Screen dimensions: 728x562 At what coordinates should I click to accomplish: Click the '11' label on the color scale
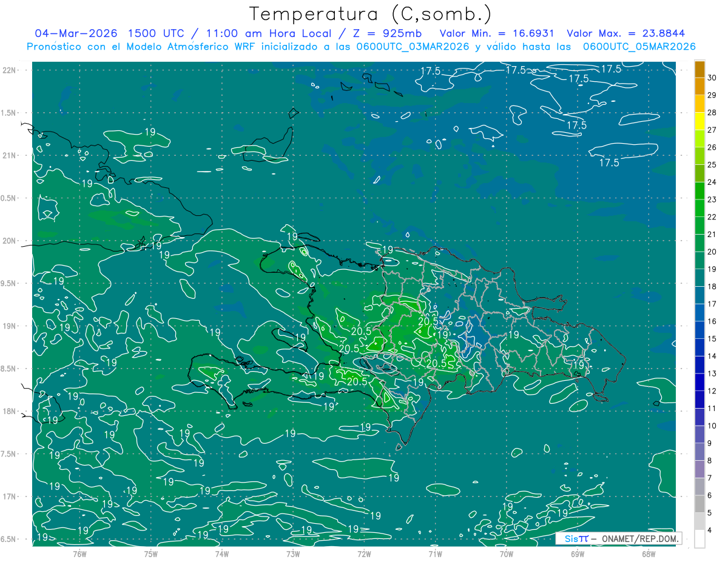click(712, 409)
